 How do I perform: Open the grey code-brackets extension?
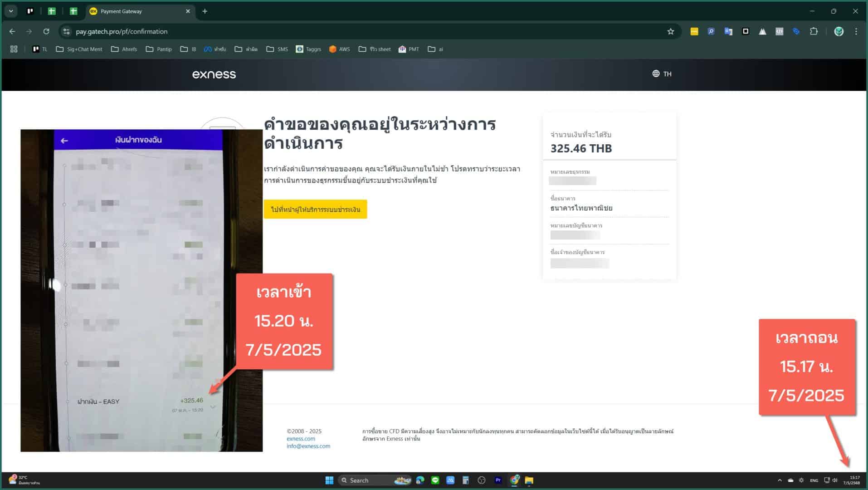[x=779, y=31]
